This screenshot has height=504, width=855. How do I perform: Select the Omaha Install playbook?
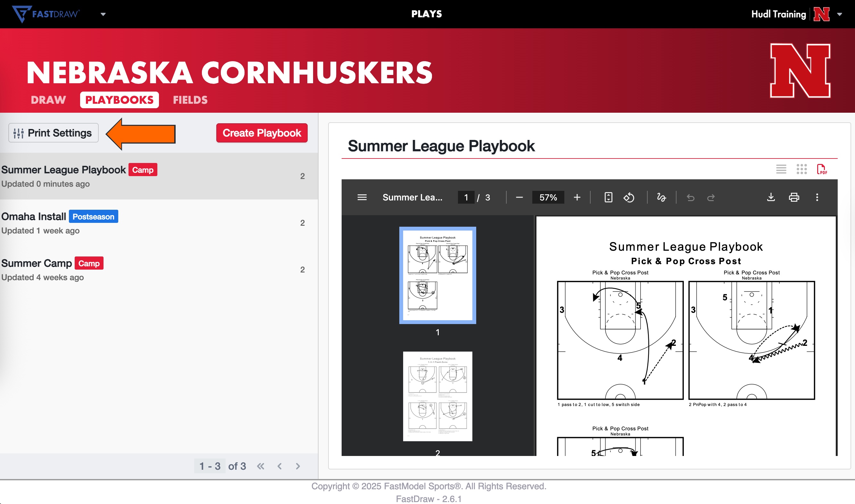[x=159, y=223]
